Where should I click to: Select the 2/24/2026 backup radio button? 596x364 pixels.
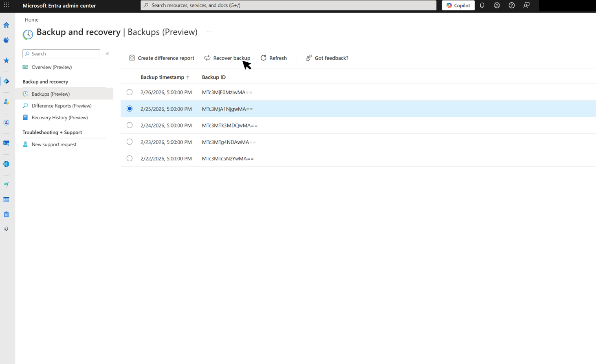coord(129,125)
